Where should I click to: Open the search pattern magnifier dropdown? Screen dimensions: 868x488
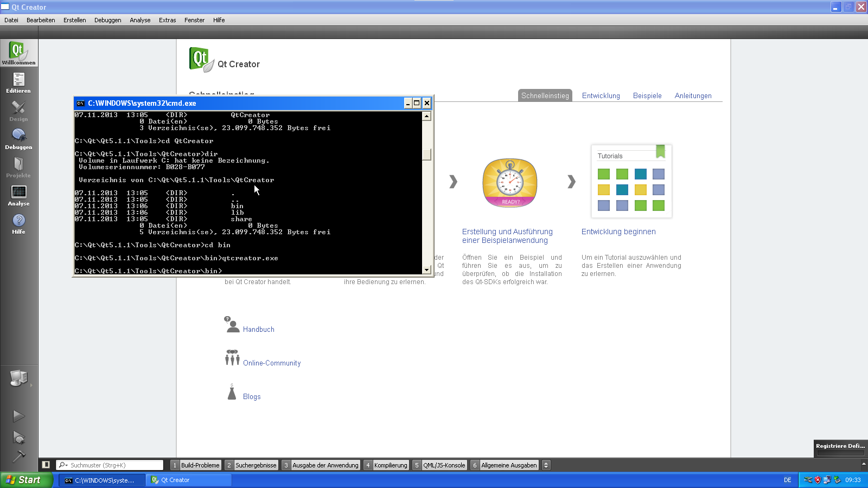[63, 465]
